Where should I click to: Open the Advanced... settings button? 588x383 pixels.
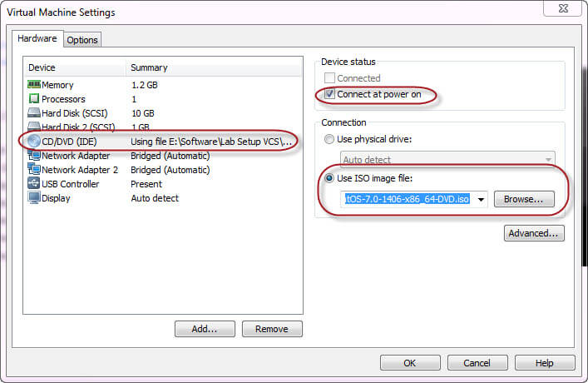534,233
